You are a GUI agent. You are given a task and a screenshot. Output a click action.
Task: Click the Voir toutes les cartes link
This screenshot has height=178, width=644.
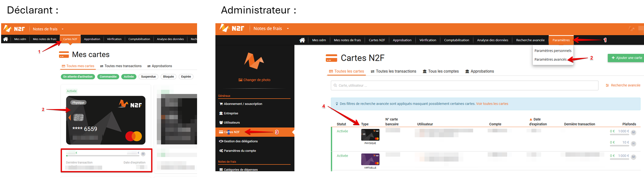492,104
